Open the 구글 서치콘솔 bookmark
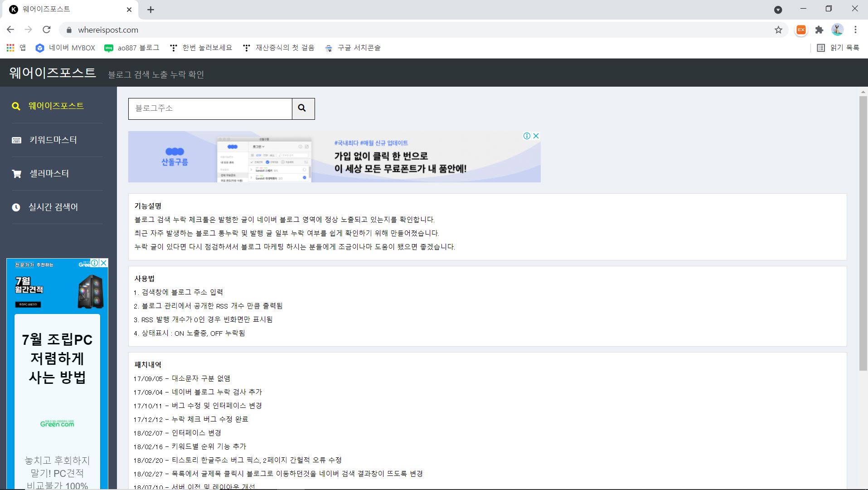The height and width of the screenshot is (490, 868). point(353,48)
